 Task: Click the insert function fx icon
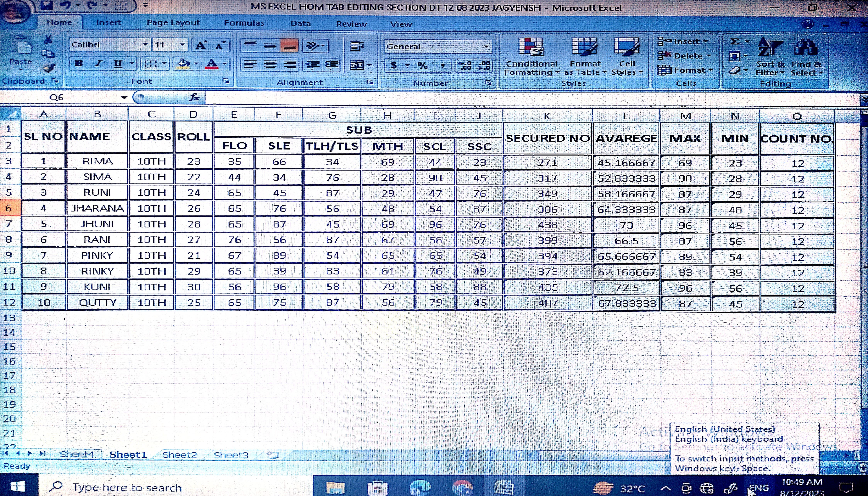194,97
